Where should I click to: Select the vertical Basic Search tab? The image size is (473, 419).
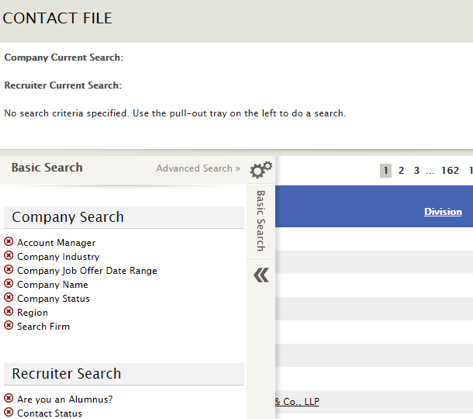click(x=261, y=221)
